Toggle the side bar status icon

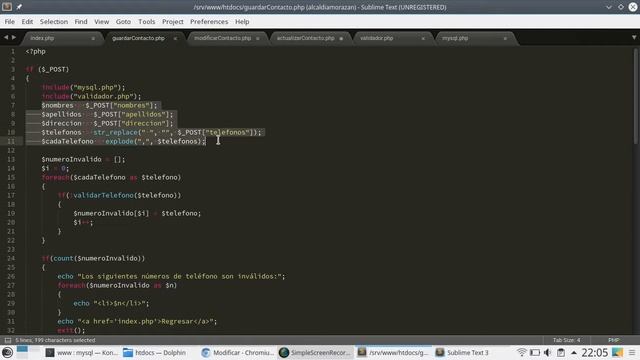7,340
